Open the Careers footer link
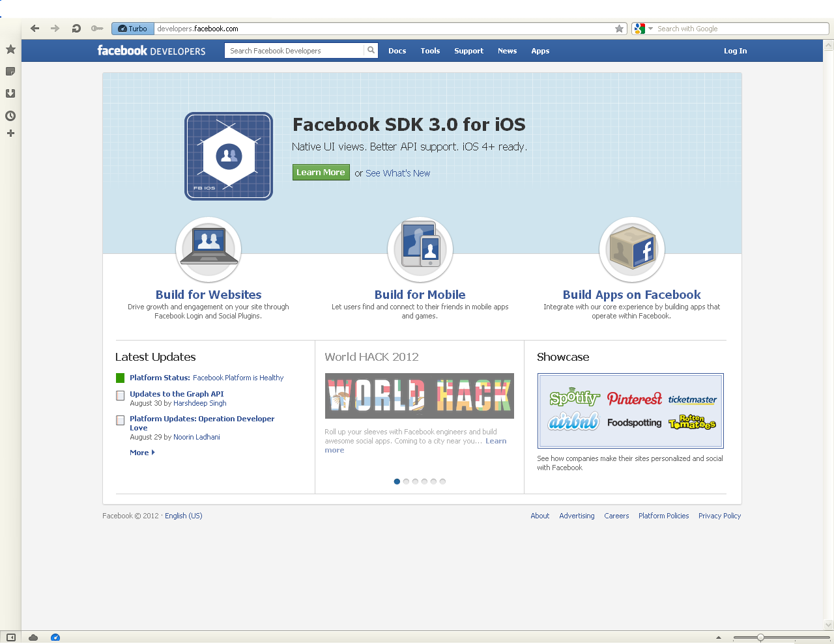The width and height of the screenshot is (834, 644). (616, 516)
